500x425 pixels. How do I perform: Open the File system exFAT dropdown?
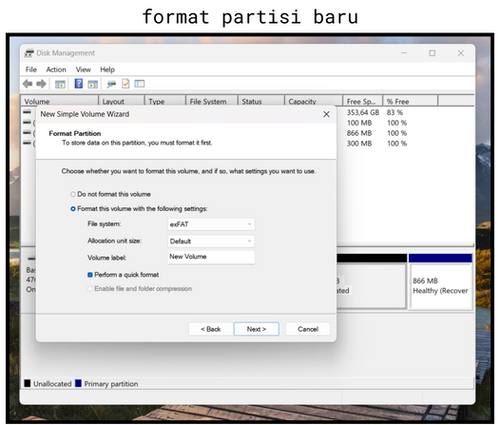[x=211, y=224]
